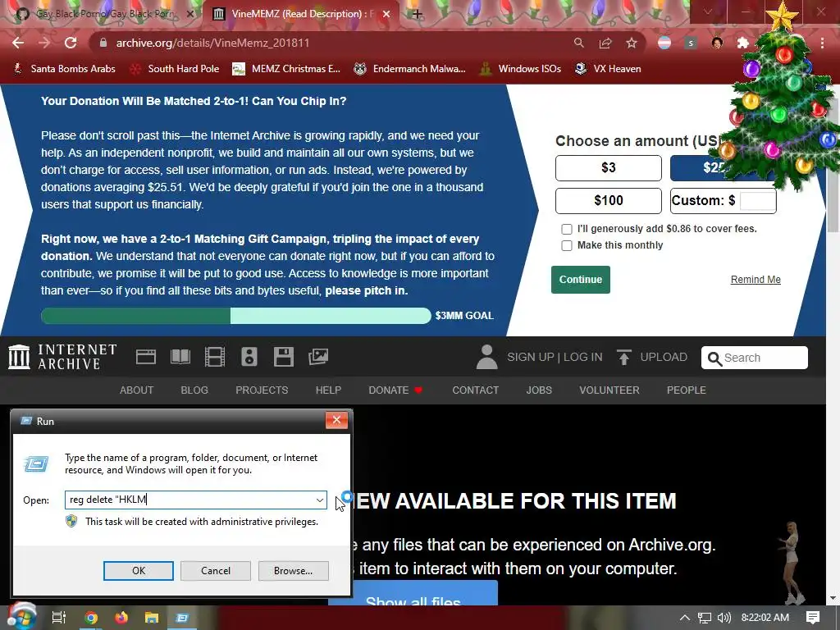The image size is (840, 630).
Task: Close the Run dialog with red X
Action: 336,421
